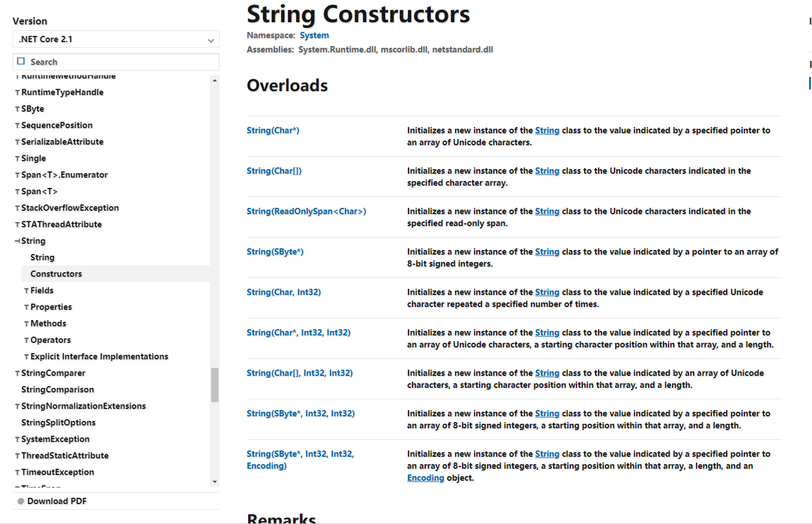Click the search icon in filter box

[x=21, y=62]
